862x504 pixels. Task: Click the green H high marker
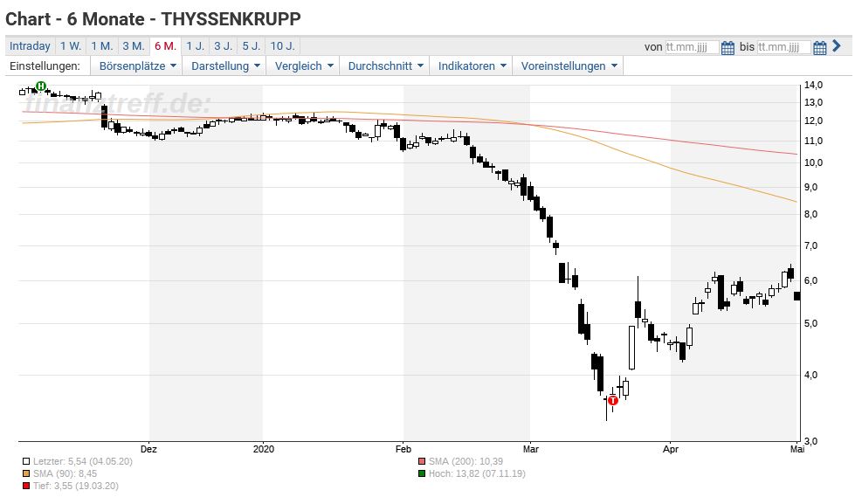click(x=41, y=86)
